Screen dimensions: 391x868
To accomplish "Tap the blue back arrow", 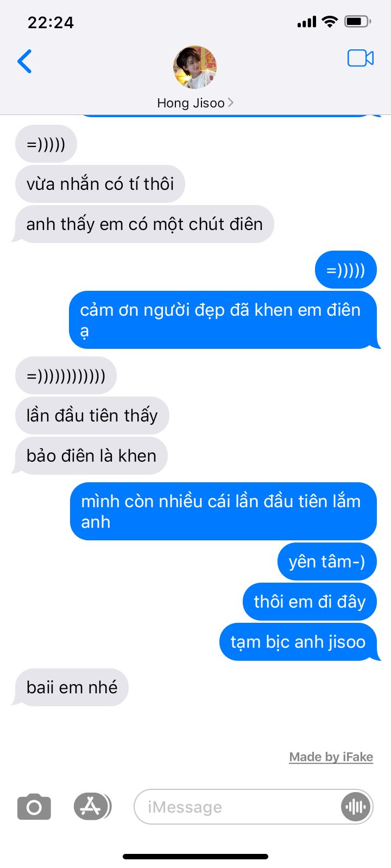I will coord(25,61).
